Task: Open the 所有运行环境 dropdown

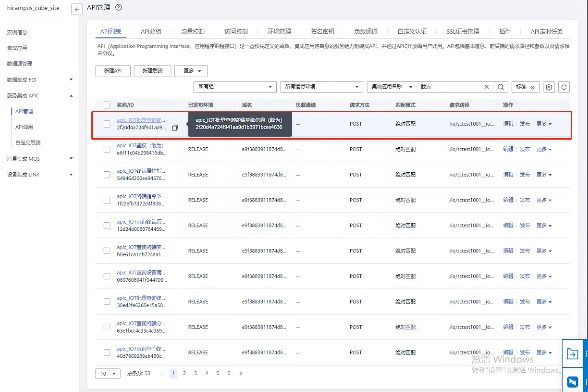Action: (x=321, y=87)
